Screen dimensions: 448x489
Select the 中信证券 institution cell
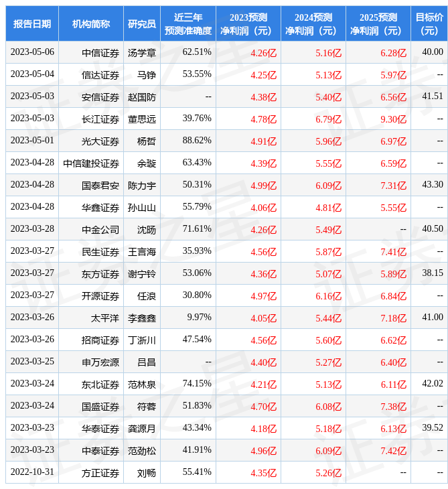pyautogui.click(x=100, y=52)
